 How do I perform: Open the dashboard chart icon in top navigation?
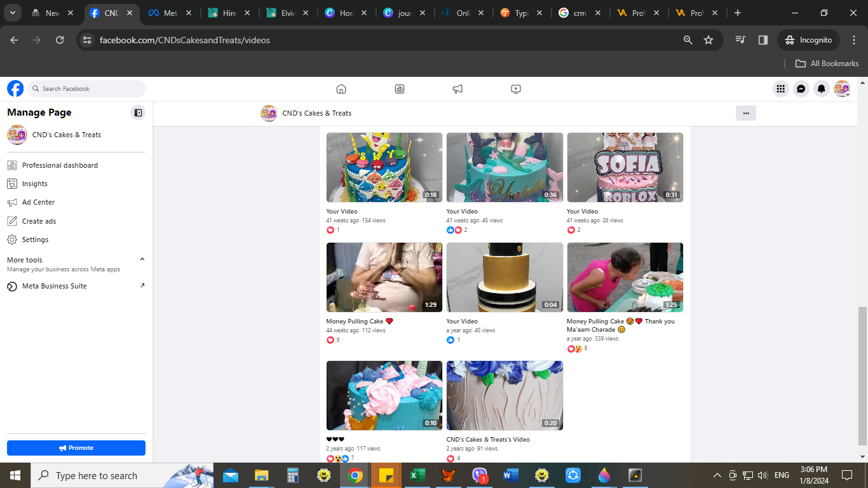(x=400, y=89)
